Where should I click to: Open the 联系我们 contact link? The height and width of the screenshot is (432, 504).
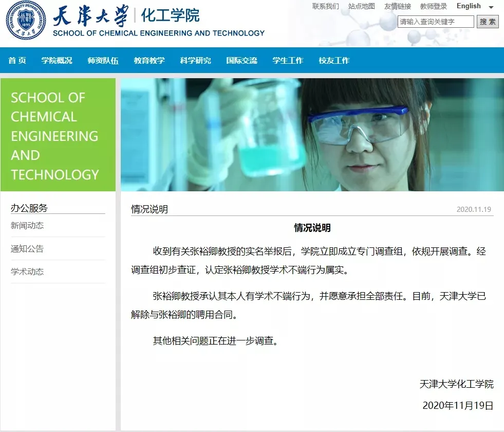[x=326, y=6]
